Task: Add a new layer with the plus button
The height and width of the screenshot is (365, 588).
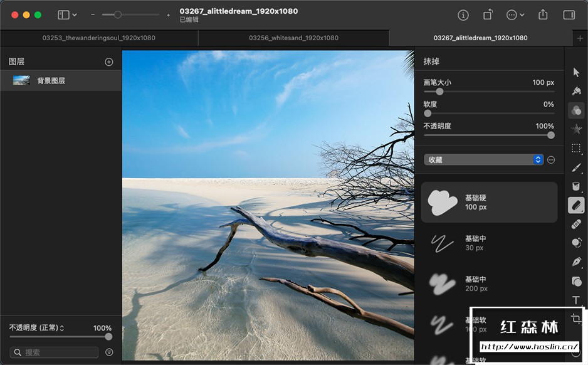Action: tap(108, 61)
